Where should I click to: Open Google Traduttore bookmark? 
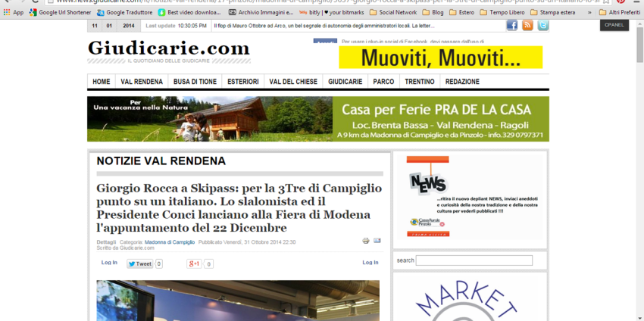(x=125, y=12)
